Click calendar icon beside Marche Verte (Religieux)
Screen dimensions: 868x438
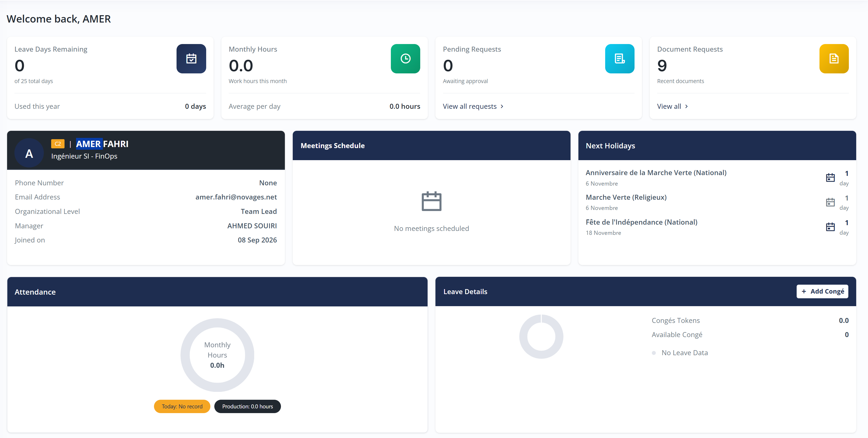(830, 202)
